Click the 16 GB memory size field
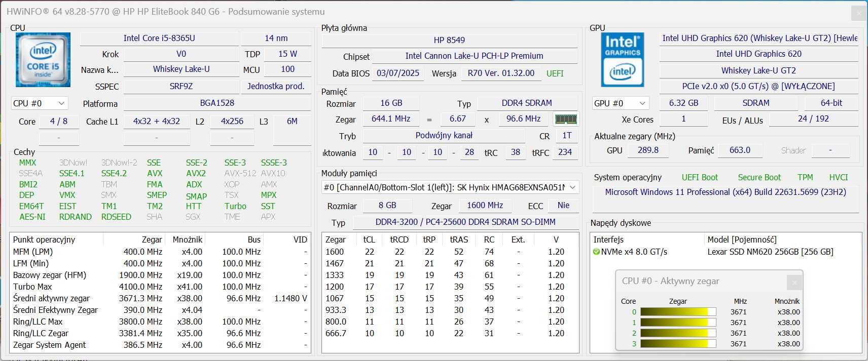 coord(391,103)
